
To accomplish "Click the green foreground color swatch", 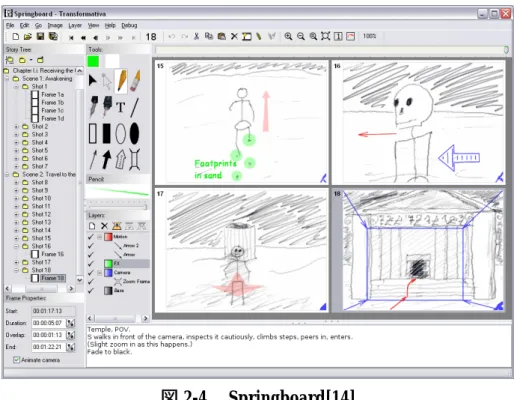I will (93, 61).
